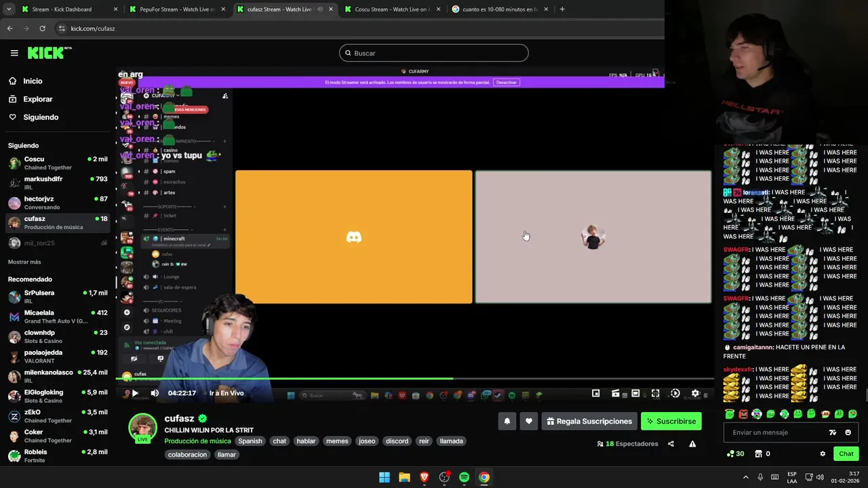This screenshot has width=868, height=488.
Task: Open the Kick hamburger menu
Action: [14, 53]
